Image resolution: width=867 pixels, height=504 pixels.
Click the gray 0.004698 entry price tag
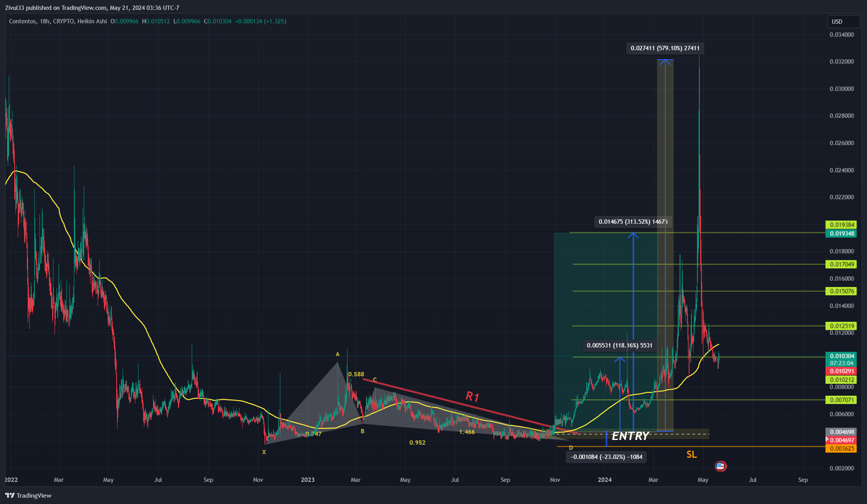coord(841,432)
